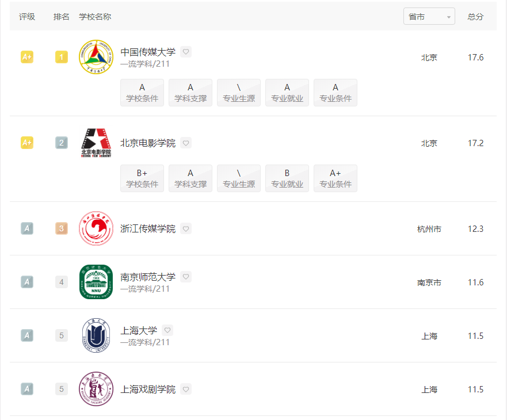The height and width of the screenshot is (420, 507).
Task: Click 上海 location for 上海戏剧学院
Action: (x=429, y=390)
